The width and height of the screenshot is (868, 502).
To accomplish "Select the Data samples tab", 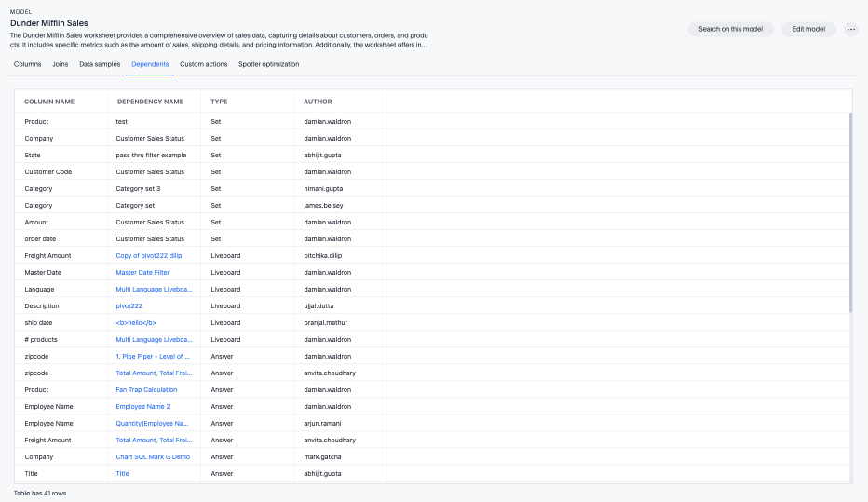I will (x=100, y=64).
